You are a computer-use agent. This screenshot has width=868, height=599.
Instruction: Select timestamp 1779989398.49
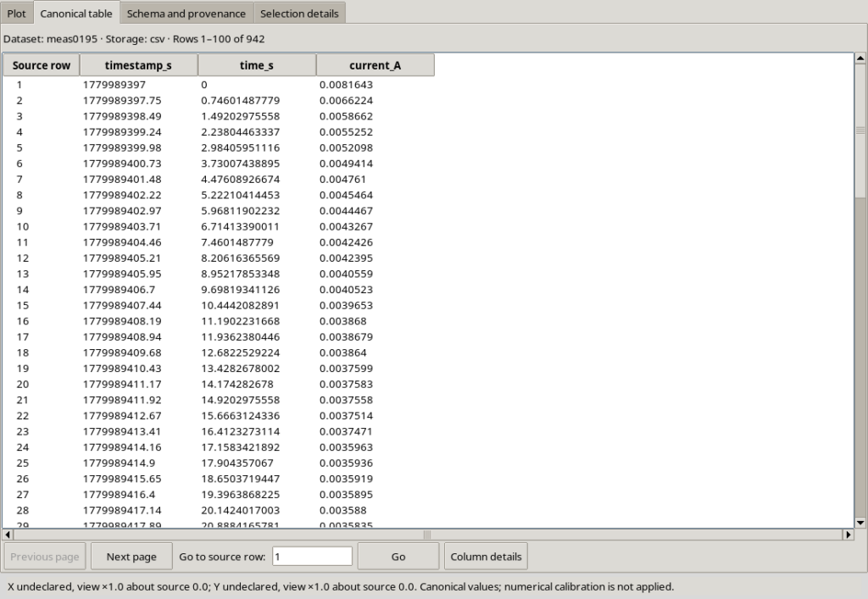click(122, 116)
